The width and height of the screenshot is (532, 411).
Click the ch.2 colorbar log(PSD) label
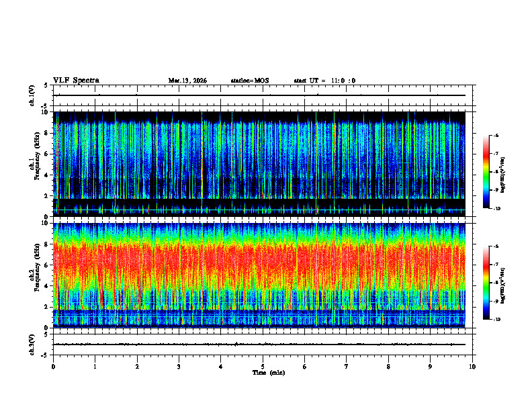coord(503,285)
